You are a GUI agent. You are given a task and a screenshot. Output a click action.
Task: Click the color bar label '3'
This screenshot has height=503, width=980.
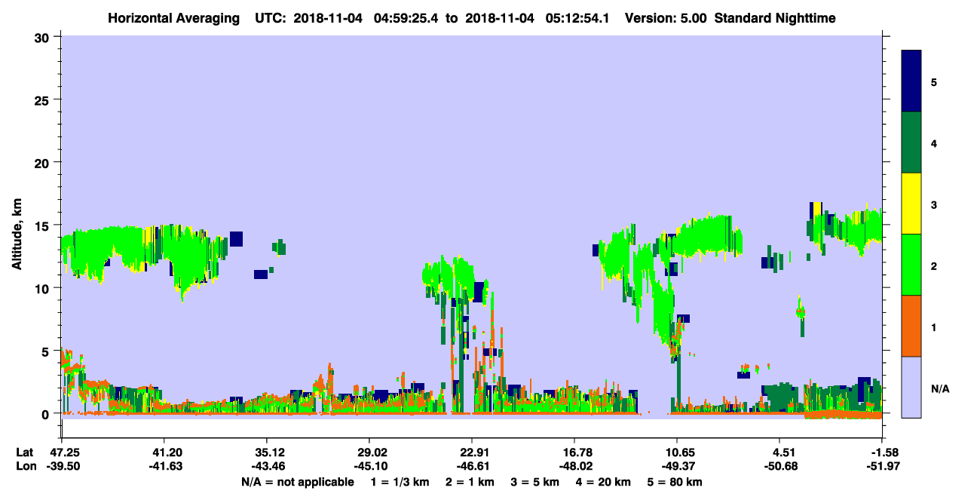[934, 205]
